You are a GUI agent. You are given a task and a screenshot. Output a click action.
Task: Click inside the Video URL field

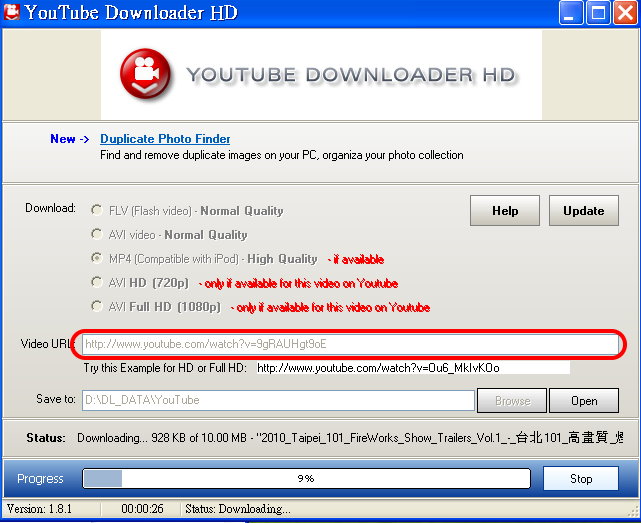point(350,344)
